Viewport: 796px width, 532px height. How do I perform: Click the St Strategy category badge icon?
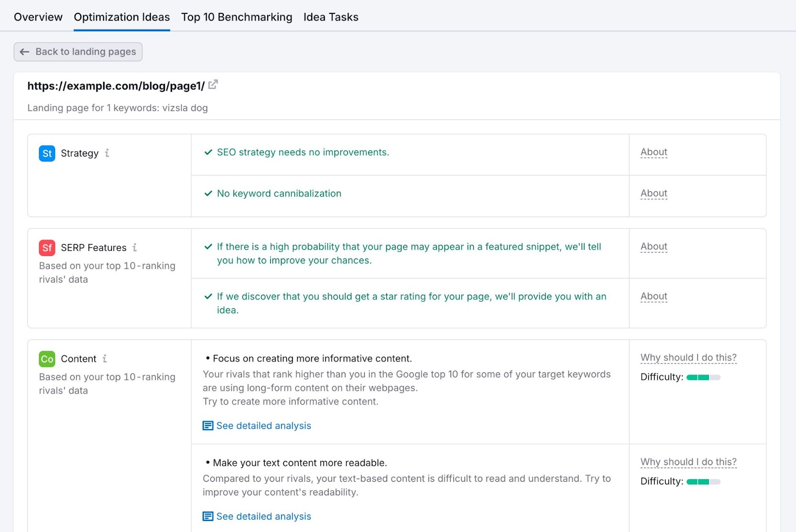tap(46, 154)
